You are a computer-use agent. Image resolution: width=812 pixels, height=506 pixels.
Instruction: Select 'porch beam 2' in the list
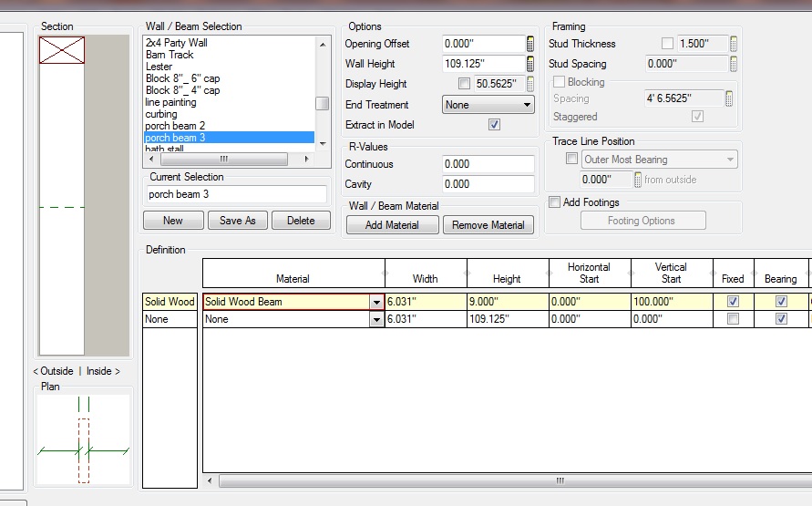(x=176, y=126)
